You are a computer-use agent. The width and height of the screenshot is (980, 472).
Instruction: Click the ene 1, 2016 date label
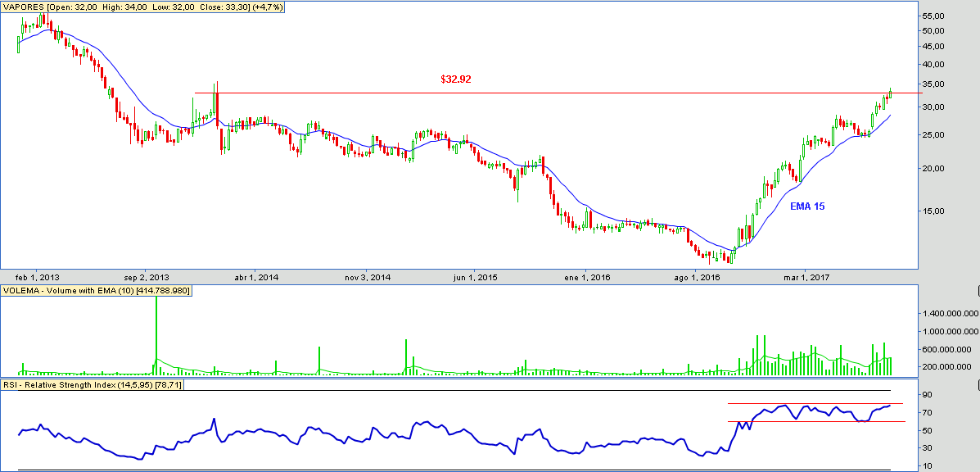click(588, 276)
